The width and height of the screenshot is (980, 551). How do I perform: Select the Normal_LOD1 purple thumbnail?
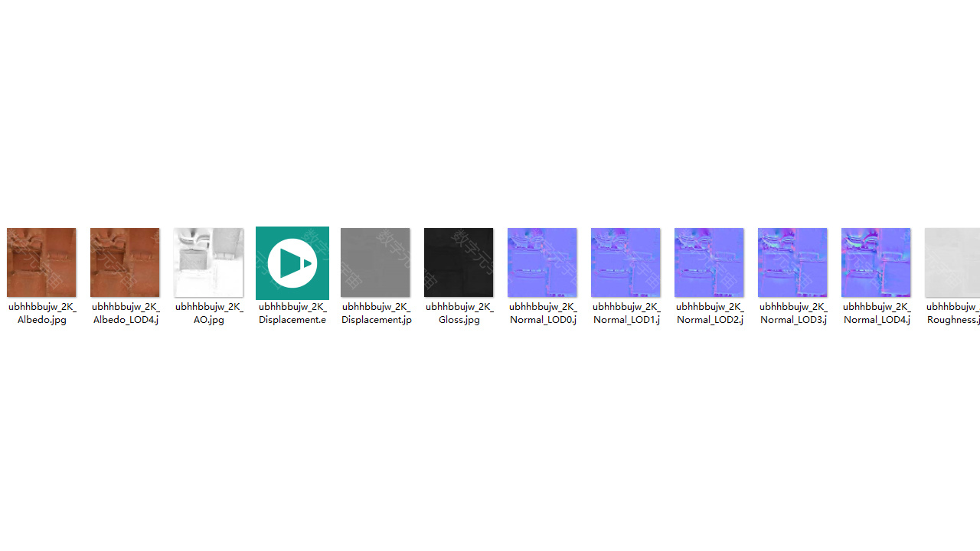click(626, 262)
